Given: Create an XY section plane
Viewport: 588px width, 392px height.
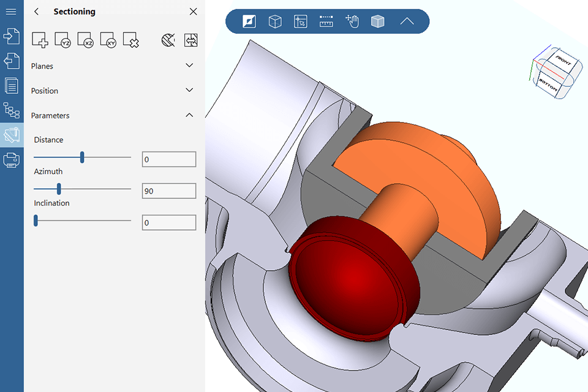Looking at the screenshot, I should click(x=108, y=40).
